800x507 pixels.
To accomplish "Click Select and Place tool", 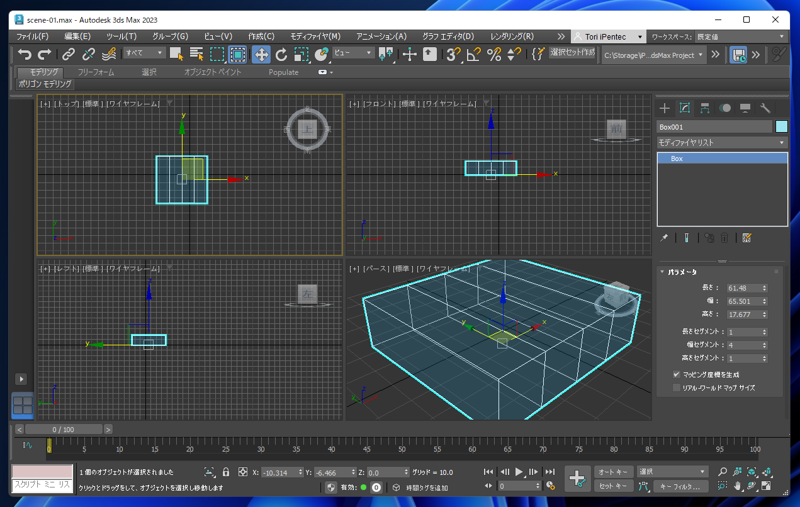I will [x=321, y=54].
